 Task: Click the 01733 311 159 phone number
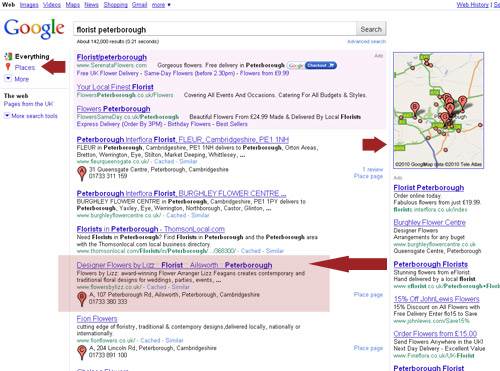click(x=108, y=176)
